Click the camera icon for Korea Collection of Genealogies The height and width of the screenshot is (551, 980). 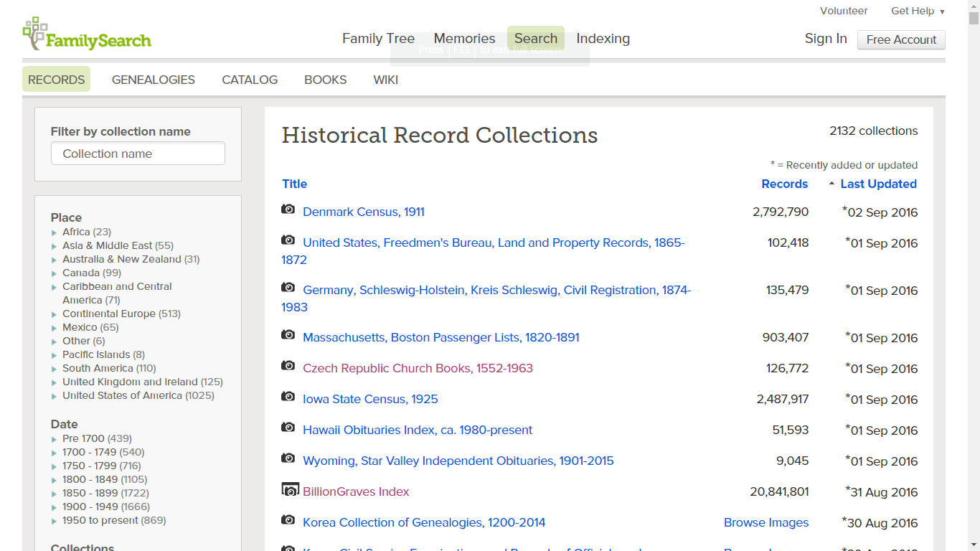coord(288,520)
